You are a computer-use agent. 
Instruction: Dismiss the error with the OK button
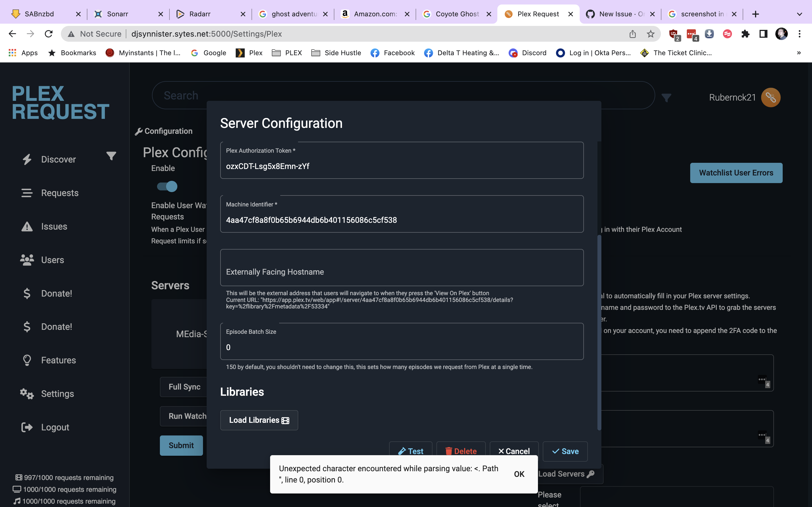[x=519, y=474]
